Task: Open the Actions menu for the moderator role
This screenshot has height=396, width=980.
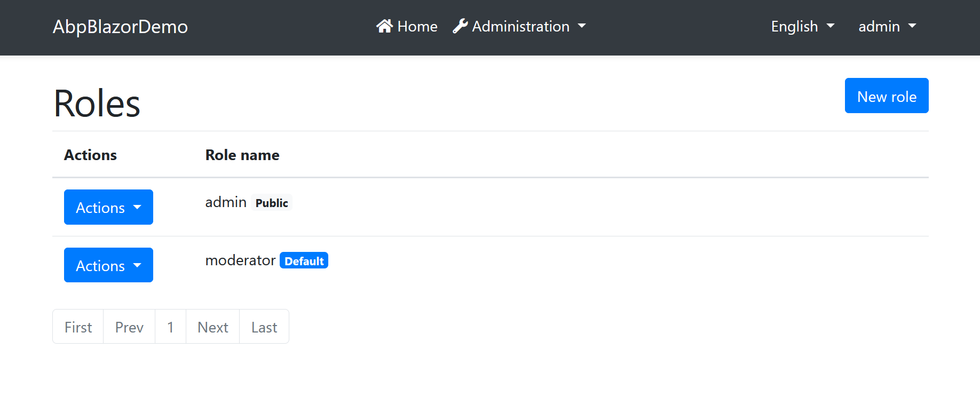Action: point(108,265)
